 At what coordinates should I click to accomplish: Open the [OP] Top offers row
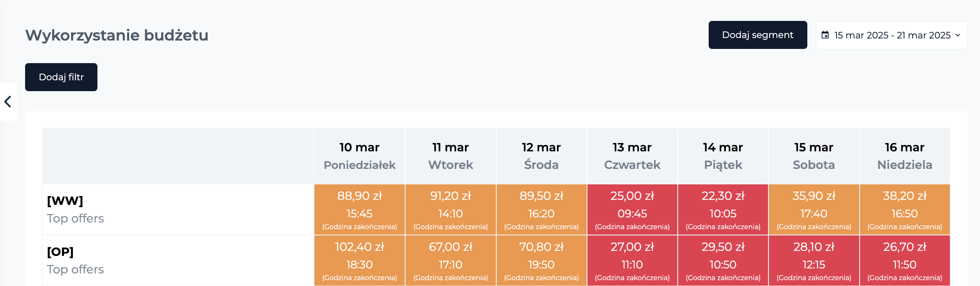(x=178, y=260)
